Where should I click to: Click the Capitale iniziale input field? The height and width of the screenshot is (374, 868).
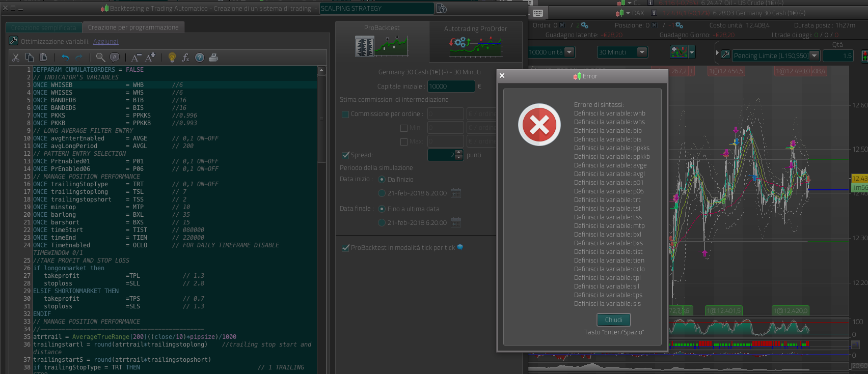pos(451,87)
